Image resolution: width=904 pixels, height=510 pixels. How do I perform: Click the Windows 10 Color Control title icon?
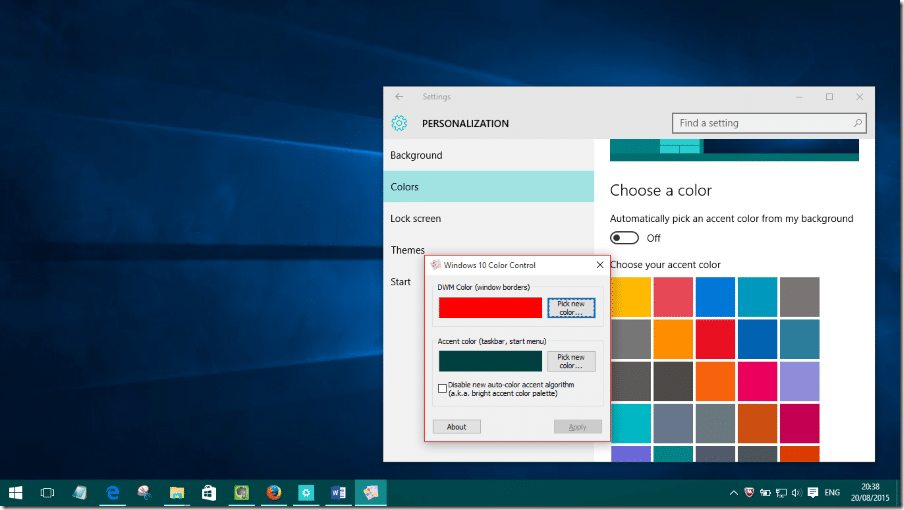click(435, 265)
